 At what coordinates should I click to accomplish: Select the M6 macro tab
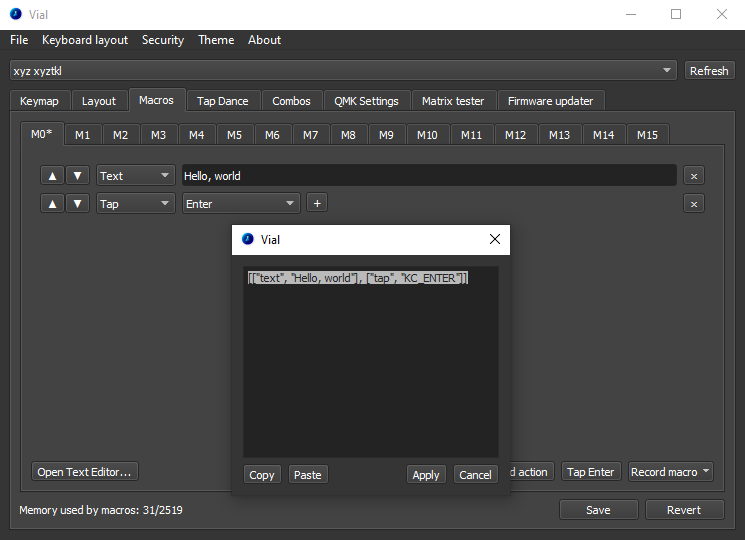[272, 135]
